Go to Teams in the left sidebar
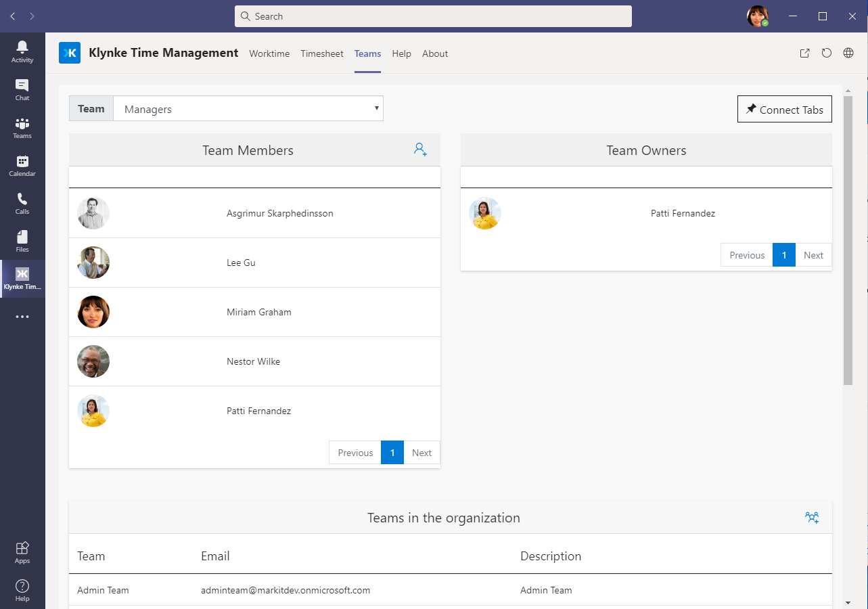Image resolution: width=868 pixels, height=609 pixels. coord(22,127)
